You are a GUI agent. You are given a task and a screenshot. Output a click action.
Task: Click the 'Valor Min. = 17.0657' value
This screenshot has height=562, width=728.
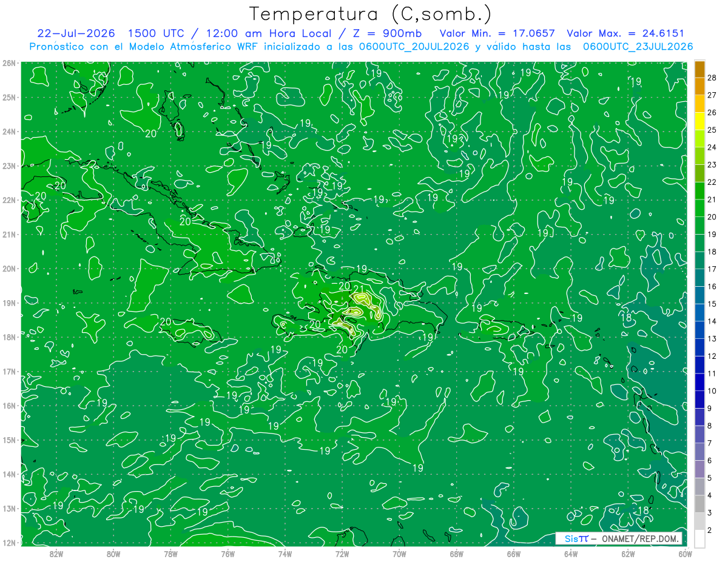pyautogui.click(x=497, y=33)
